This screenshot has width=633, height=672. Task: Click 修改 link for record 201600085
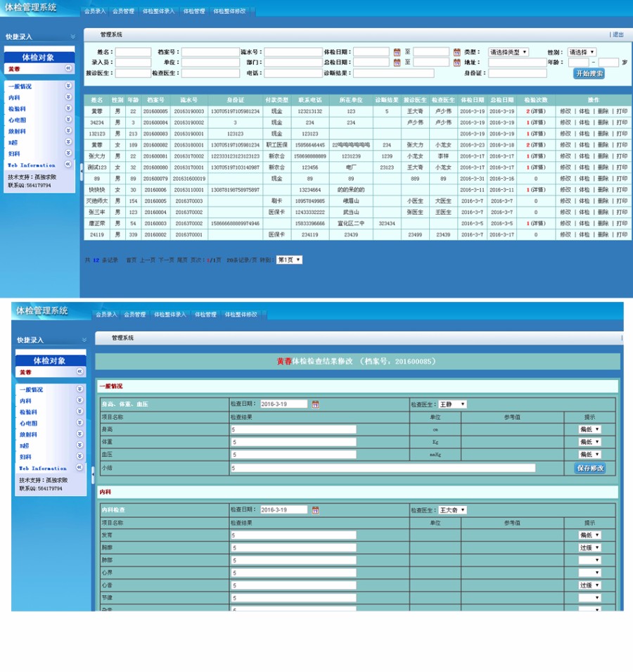(565, 111)
